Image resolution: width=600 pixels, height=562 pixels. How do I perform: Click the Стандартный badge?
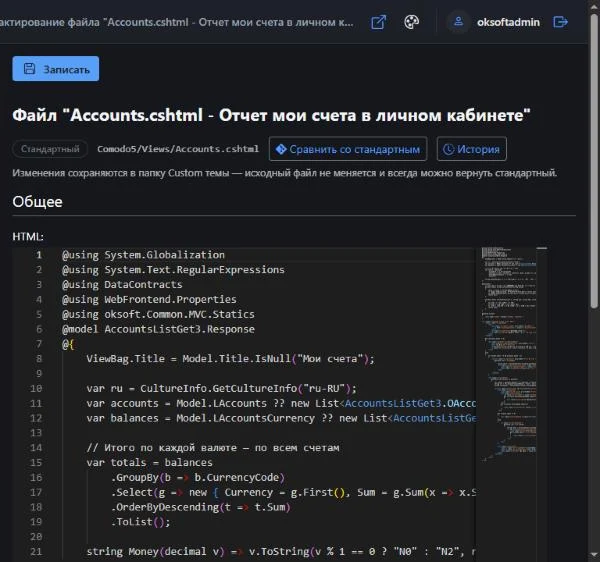click(x=50, y=149)
